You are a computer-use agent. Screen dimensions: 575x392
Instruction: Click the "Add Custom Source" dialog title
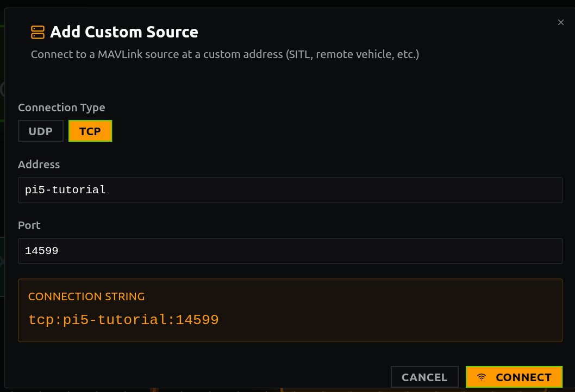pos(124,32)
